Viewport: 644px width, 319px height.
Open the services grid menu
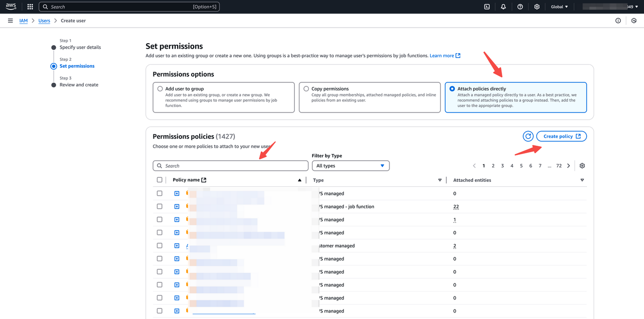[x=30, y=7]
